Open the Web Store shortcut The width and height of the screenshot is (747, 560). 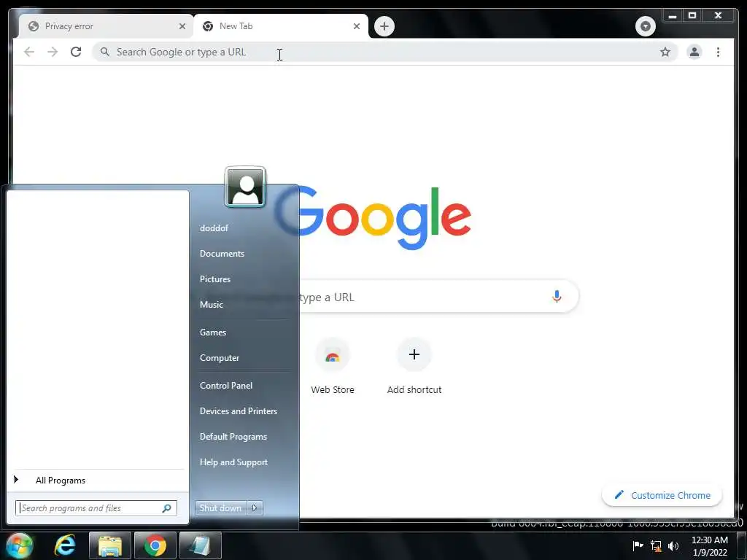[333, 366]
